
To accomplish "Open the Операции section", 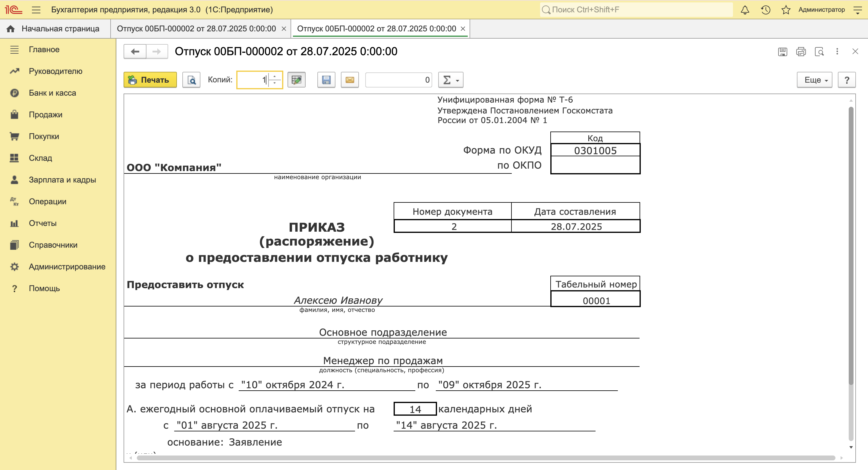I will tap(48, 202).
